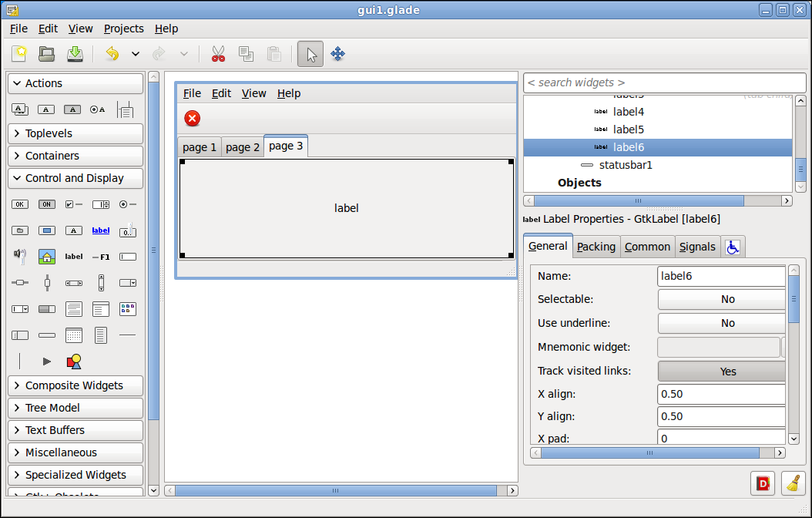Image resolution: width=812 pixels, height=518 pixels.
Task: Select the Icon View widget
Action: pyautogui.click(x=127, y=309)
